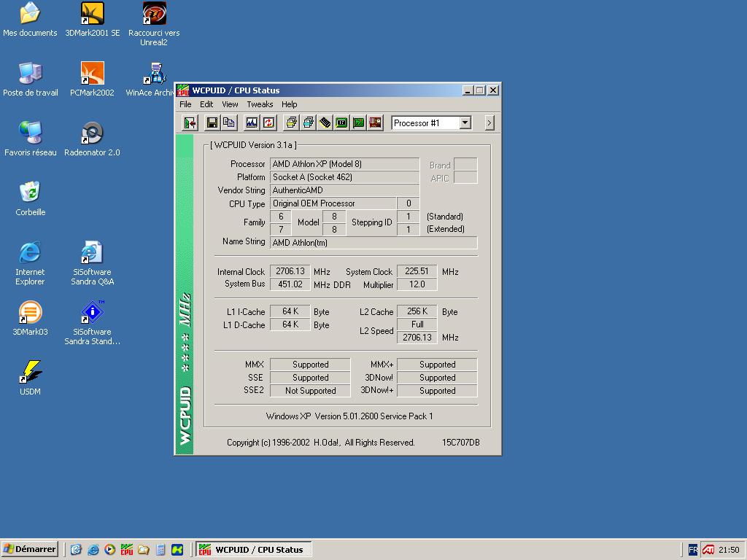Open the Help menu

[x=289, y=104]
